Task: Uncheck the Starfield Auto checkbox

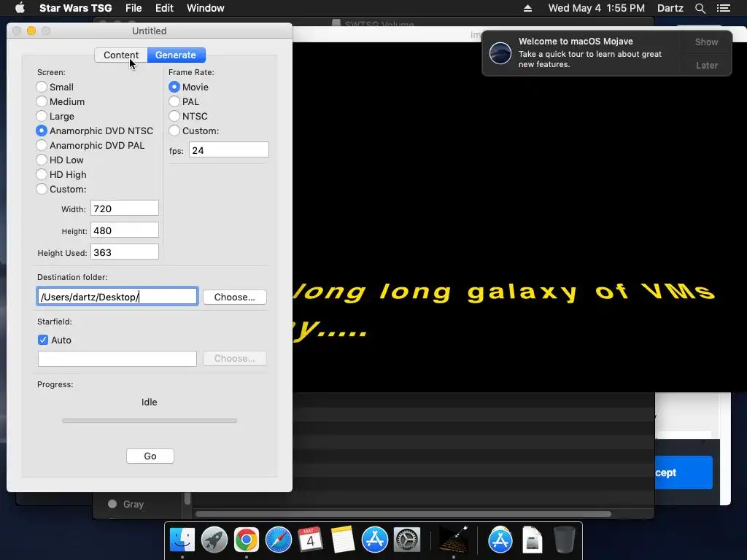Action: pyautogui.click(x=43, y=340)
